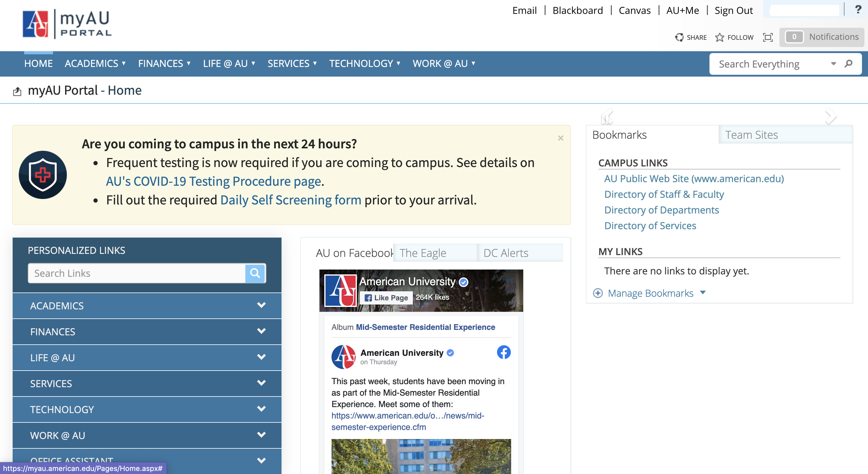Open the Finances menu in navigation bar

pyautogui.click(x=165, y=63)
